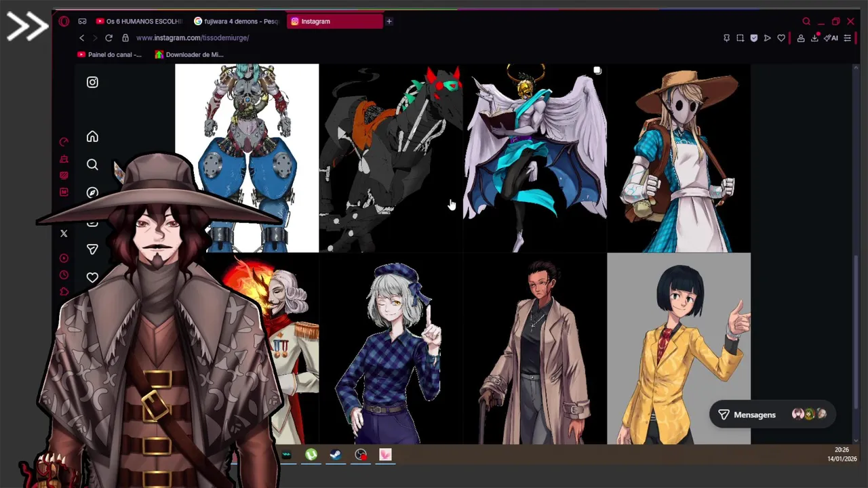
Task: Go to Instagram Home in the sidebar
Action: pos(92,137)
